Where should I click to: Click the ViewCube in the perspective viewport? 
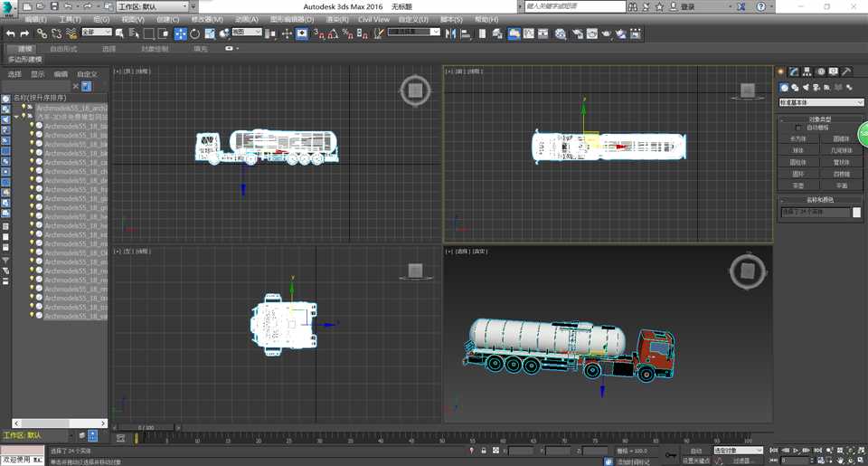(x=748, y=271)
